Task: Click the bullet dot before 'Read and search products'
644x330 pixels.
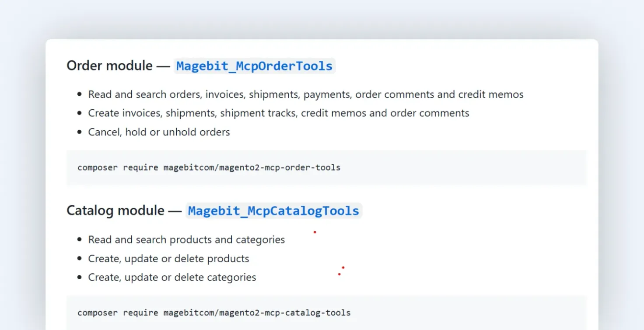Action: (x=79, y=240)
